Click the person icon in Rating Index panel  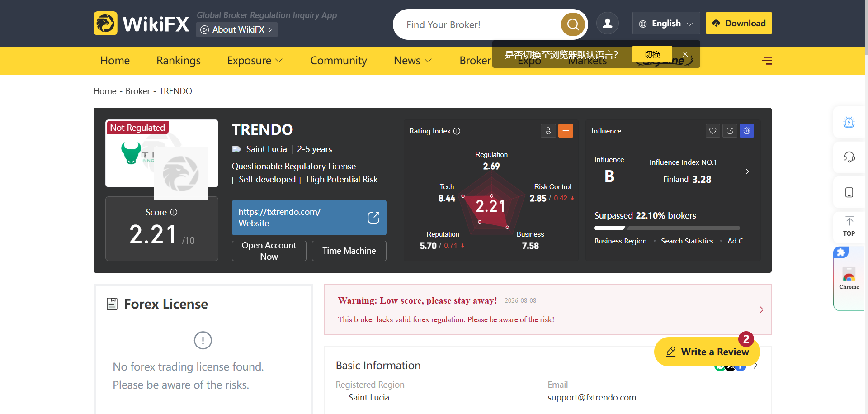coord(548,131)
